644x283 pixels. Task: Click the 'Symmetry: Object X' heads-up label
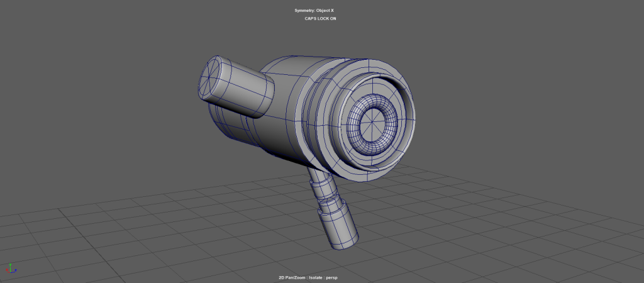tap(314, 10)
